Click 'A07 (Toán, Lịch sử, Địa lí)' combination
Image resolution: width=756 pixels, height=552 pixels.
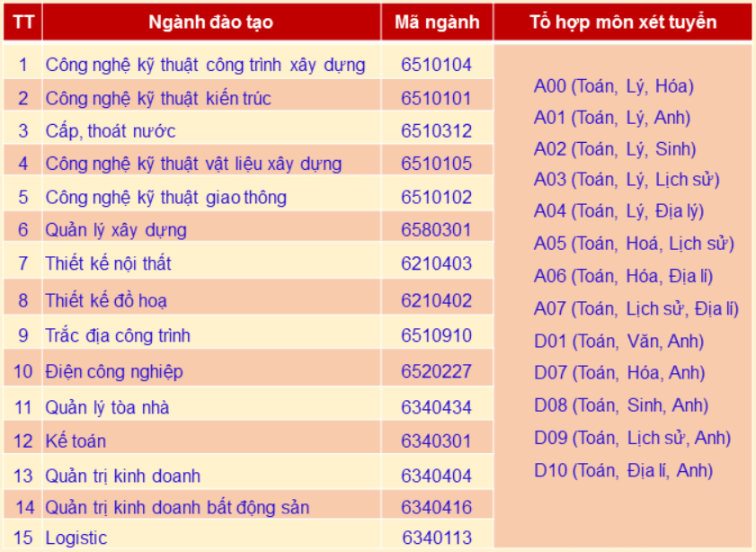pos(636,309)
